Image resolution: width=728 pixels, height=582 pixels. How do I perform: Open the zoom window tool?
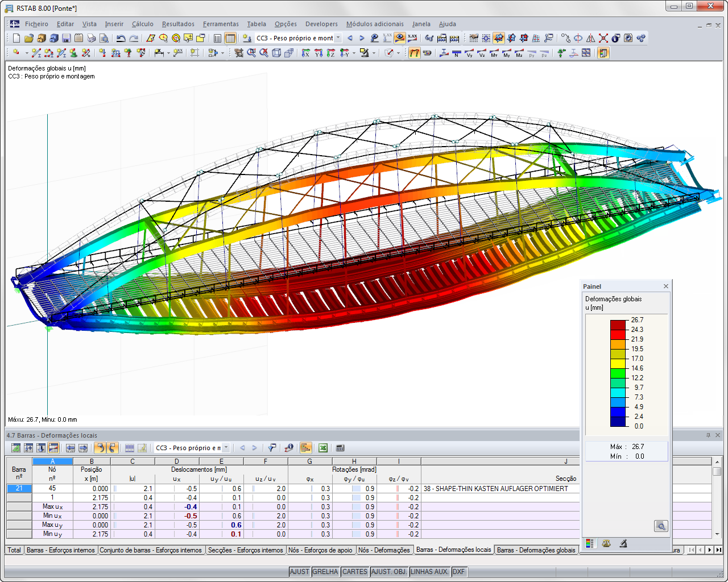coord(251,53)
